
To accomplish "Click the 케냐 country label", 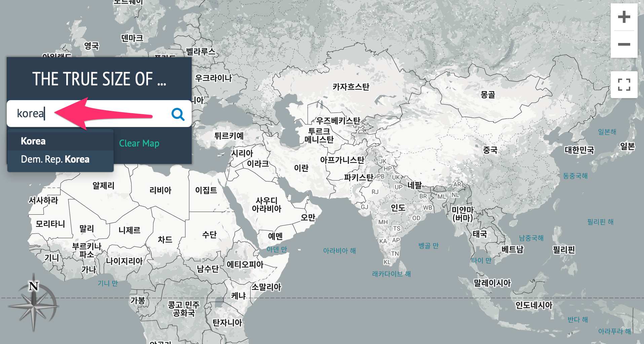I will click(x=238, y=296).
